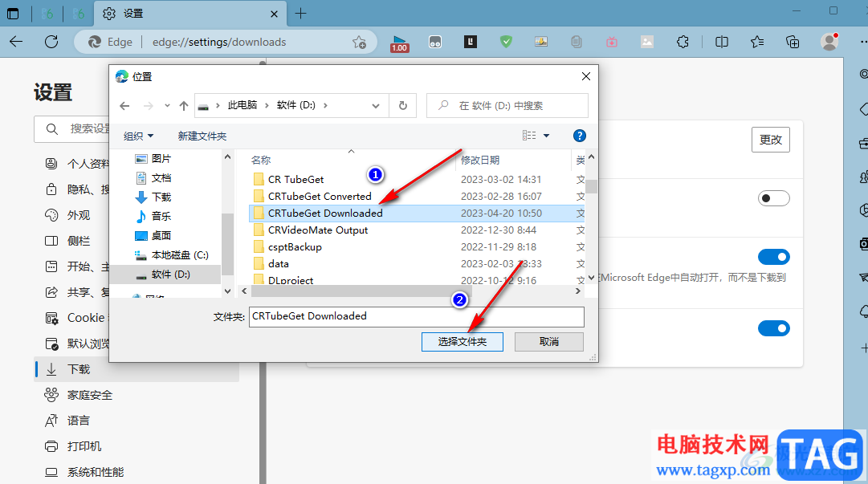The height and width of the screenshot is (484, 868).
Task: Click the Edge address bar URL
Action: pos(219,42)
